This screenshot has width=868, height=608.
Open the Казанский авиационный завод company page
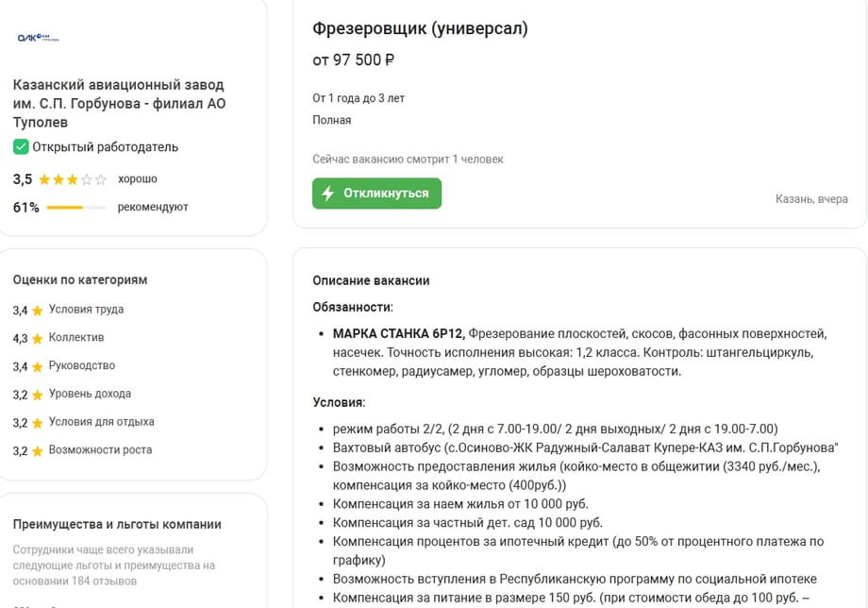click(119, 104)
